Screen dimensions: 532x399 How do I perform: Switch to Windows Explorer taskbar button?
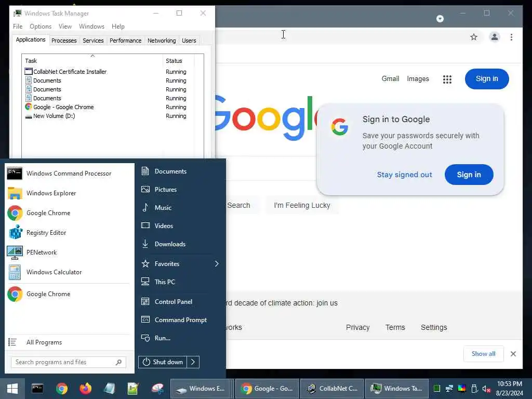tap(201, 389)
